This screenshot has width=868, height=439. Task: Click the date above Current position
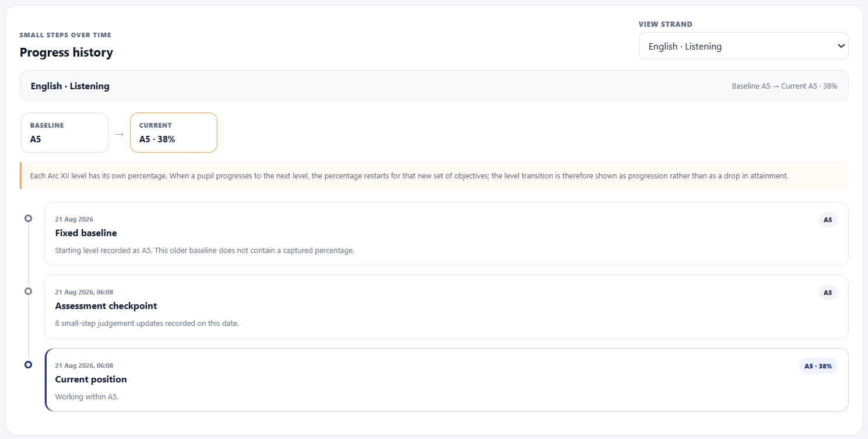pos(84,366)
